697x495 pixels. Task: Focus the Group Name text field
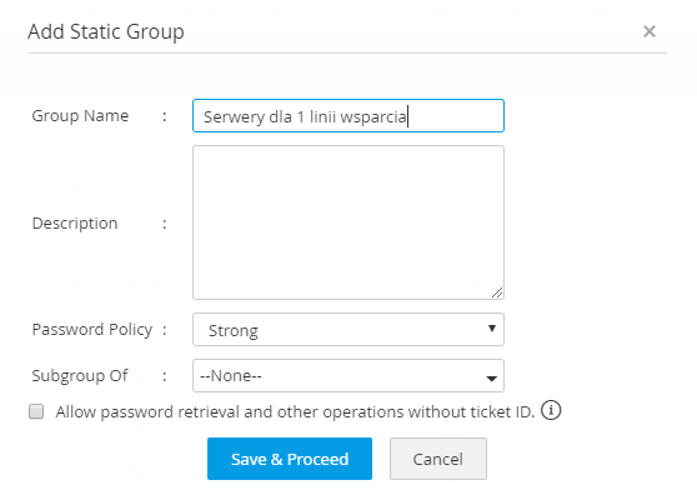(x=347, y=115)
